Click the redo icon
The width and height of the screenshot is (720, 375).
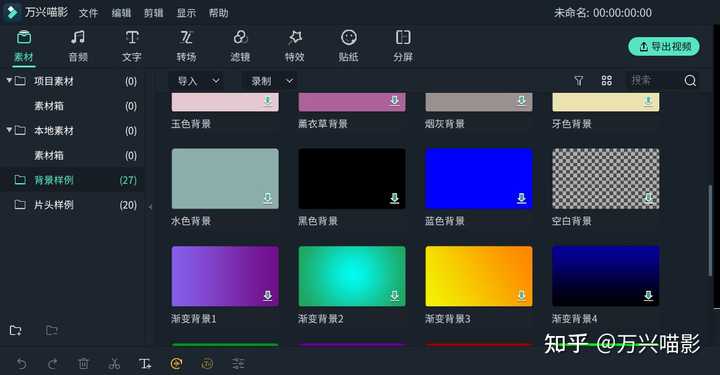[x=52, y=364]
